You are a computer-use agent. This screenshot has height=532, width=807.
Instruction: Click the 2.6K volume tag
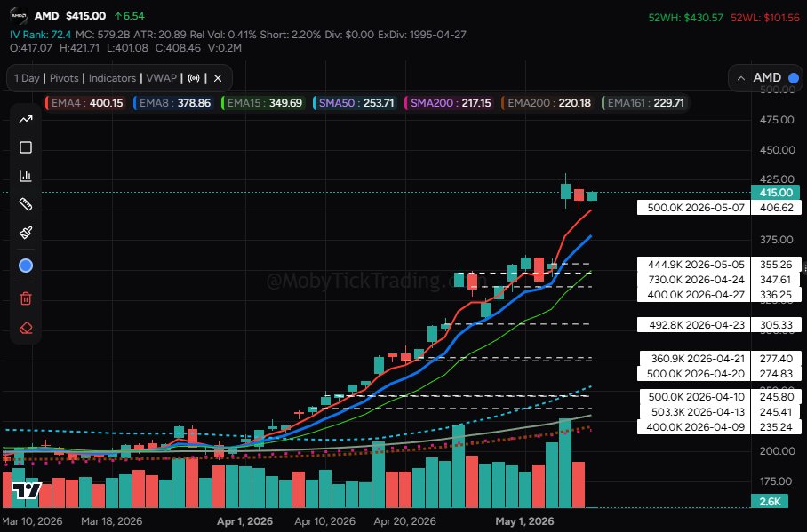(x=770, y=501)
